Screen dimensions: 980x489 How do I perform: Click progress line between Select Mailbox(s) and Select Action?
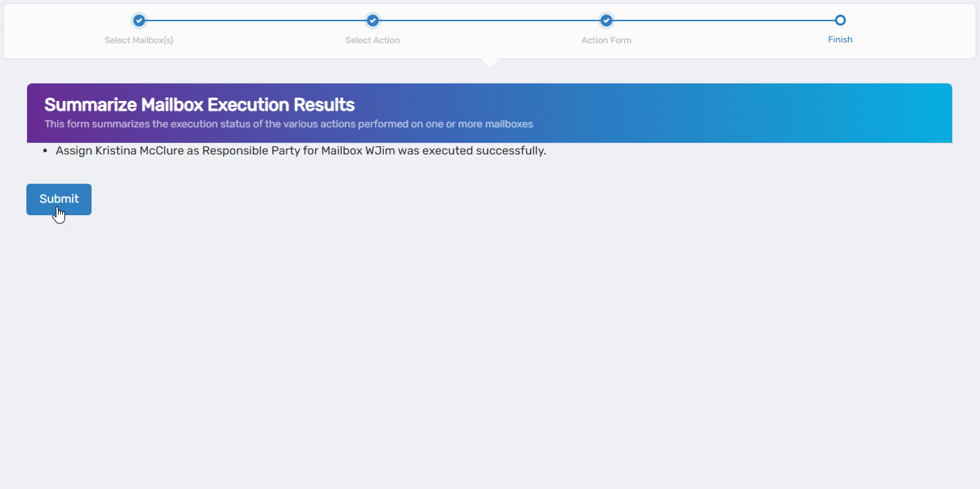click(256, 20)
